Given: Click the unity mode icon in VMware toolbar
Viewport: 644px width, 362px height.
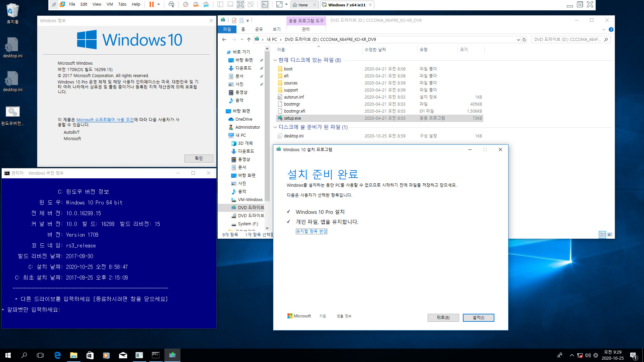Looking at the screenshot, I should coord(251,5).
